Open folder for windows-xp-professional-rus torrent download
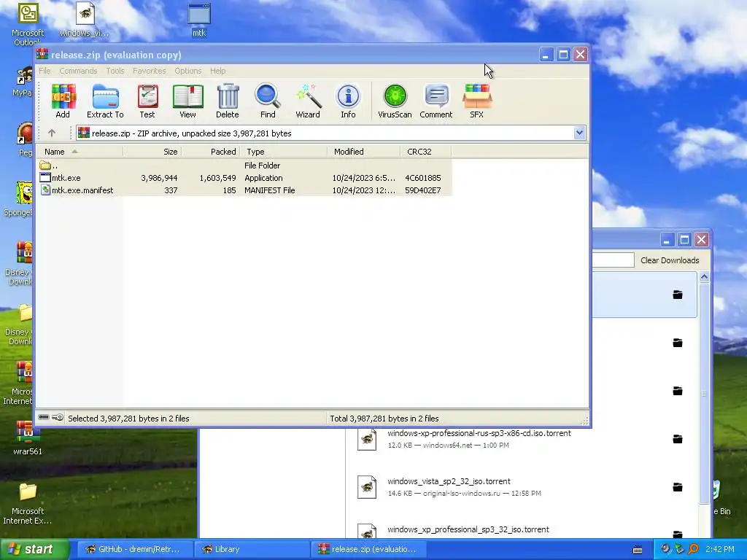 [678, 438]
